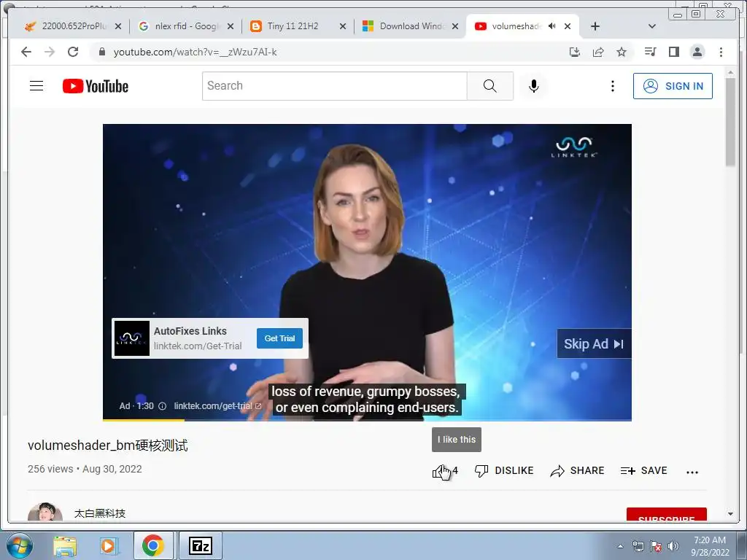747x560 pixels.
Task: Focus the YouTube search field
Action: [334, 86]
